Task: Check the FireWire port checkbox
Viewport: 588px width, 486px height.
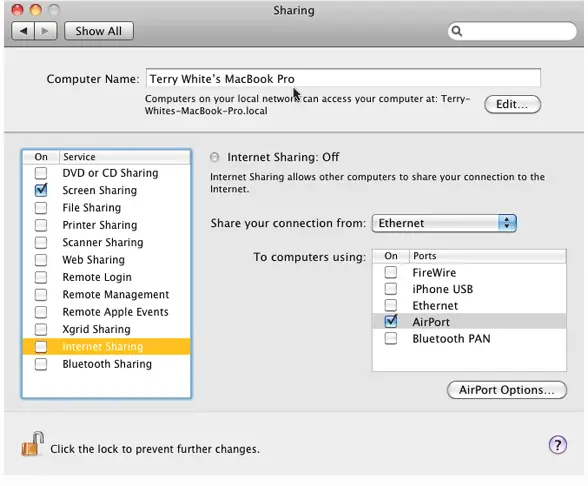Action: pos(391,272)
